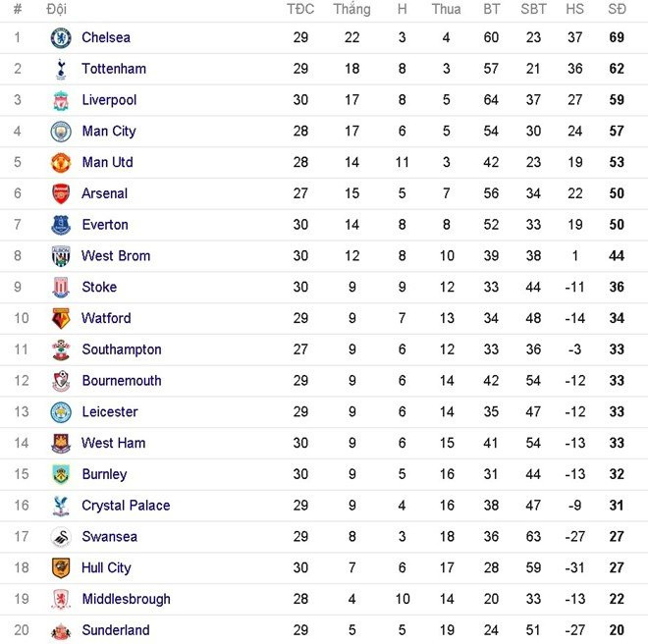Open the Middlesbrough team link

[126, 599]
